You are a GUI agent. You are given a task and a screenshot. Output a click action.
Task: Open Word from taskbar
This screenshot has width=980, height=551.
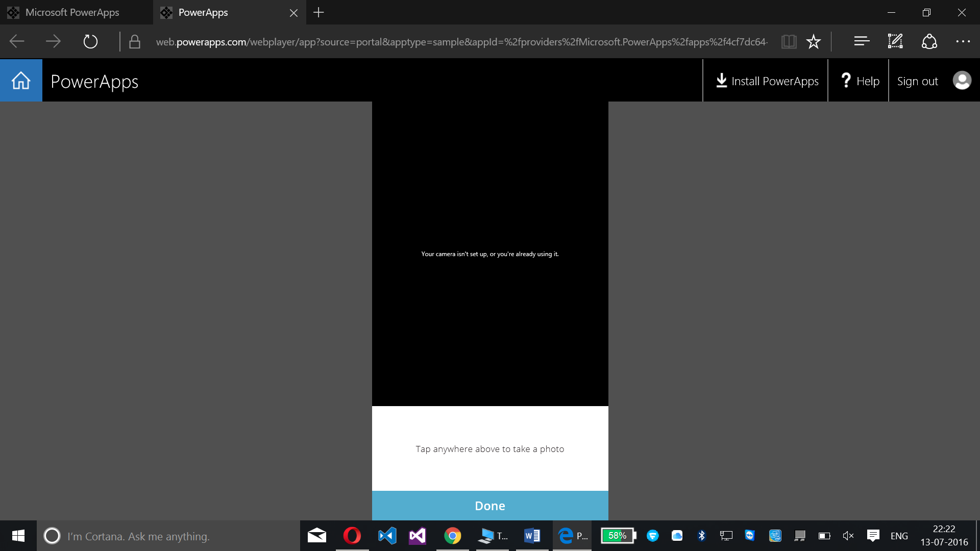(532, 536)
